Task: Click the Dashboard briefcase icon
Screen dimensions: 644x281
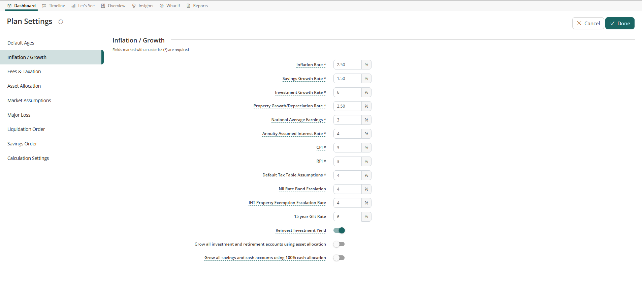Action: [9, 6]
